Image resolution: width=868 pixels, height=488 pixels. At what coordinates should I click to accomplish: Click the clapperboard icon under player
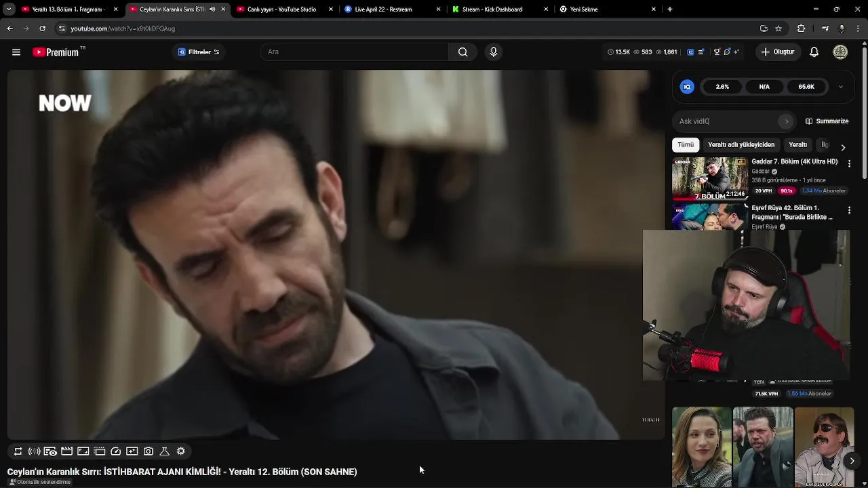pos(67,451)
